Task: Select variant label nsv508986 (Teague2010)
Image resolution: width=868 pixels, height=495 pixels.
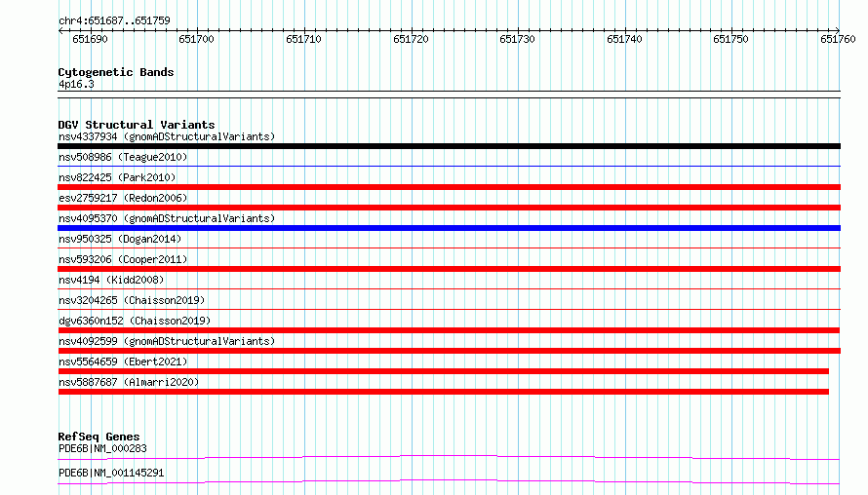Action: click(x=123, y=157)
